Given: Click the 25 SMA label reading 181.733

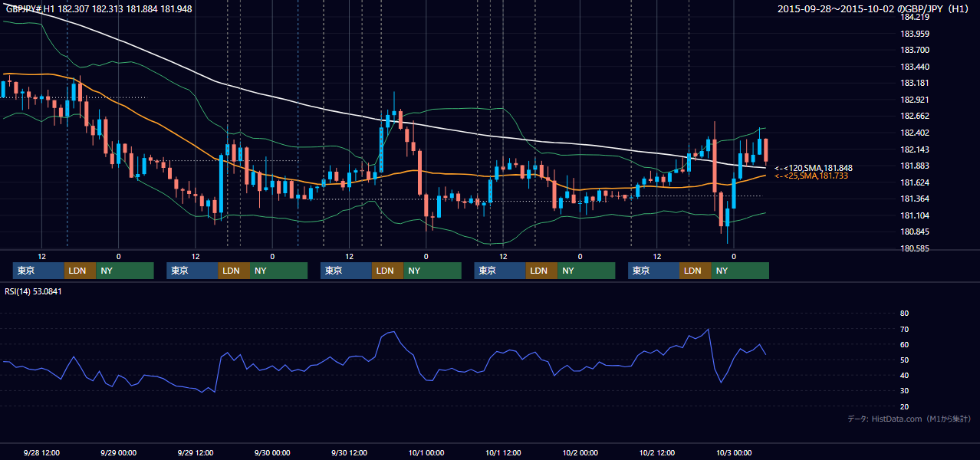Looking at the screenshot, I should pos(811,176).
